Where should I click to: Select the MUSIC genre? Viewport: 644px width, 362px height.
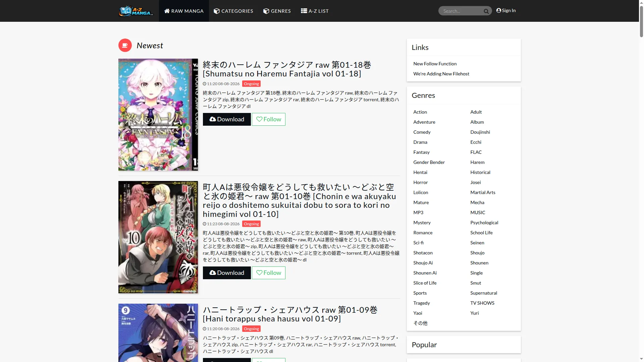pyautogui.click(x=478, y=213)
